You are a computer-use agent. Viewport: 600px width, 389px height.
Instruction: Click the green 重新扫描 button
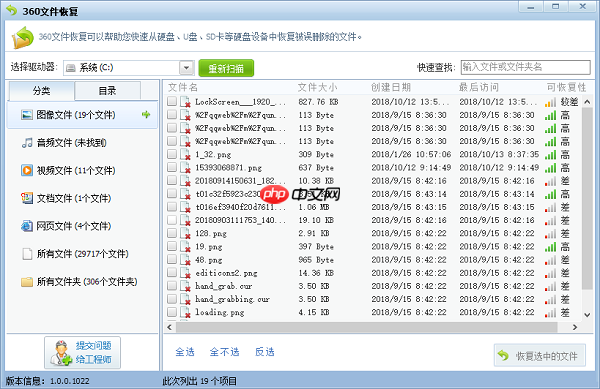pos(226,68)
